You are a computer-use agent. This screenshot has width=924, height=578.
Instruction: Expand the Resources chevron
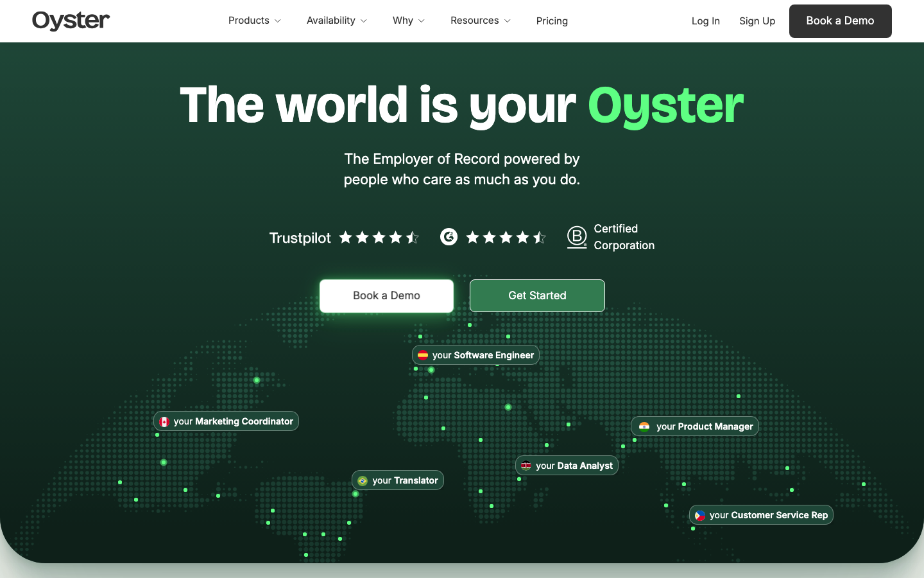508,21
